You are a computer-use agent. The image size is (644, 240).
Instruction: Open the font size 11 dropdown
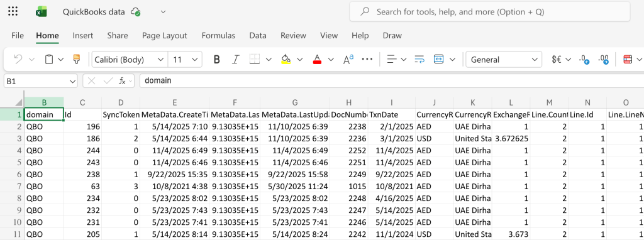185,60
